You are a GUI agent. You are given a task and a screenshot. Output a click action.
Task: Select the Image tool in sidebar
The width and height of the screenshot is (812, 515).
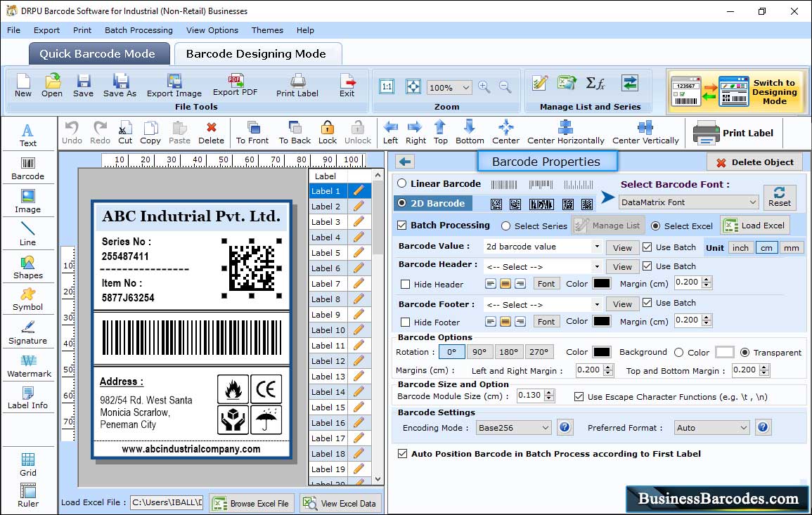[27, 202]
